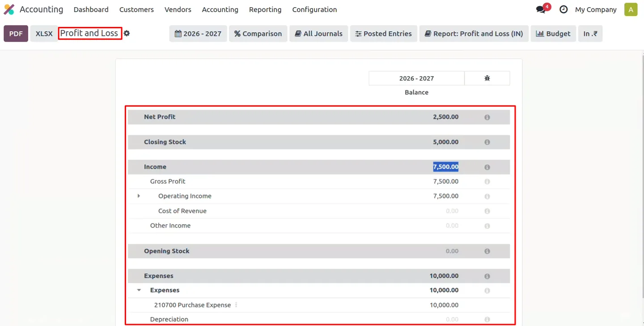This screenshot has height=326, width=644.
Task: Click info icon on Cost of Revenue row
Action: [487, 211]
